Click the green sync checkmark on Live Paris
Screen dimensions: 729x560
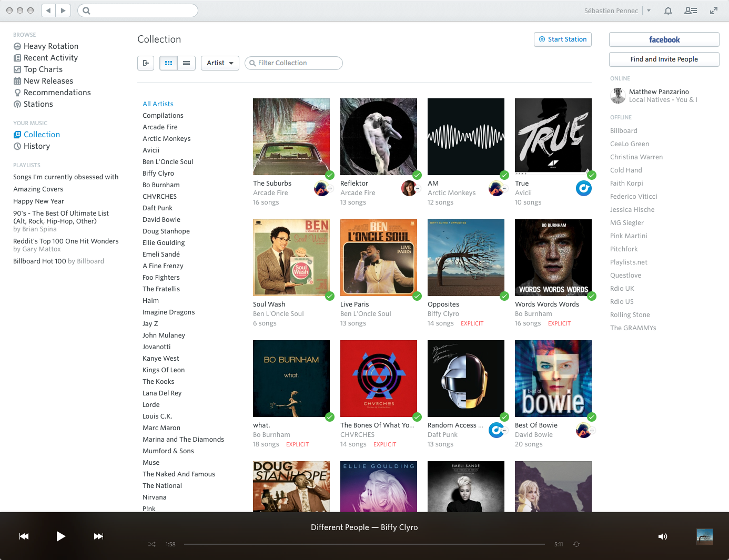coord(417,296)
